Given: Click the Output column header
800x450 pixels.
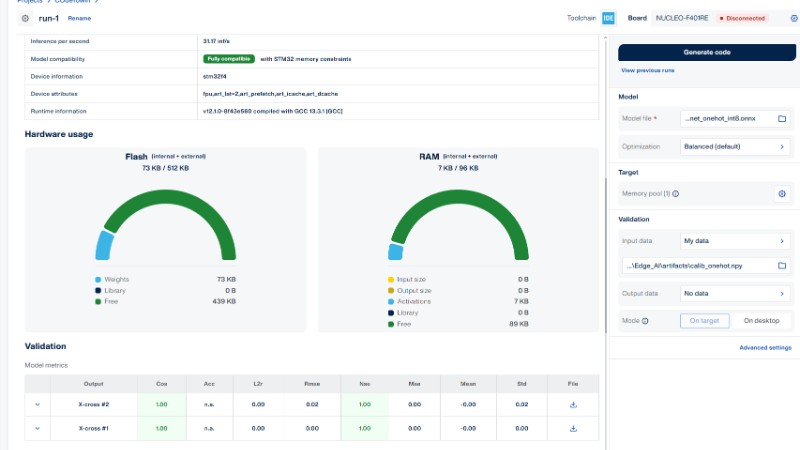Looking at the screenshot, I should [x=93, y=384].
